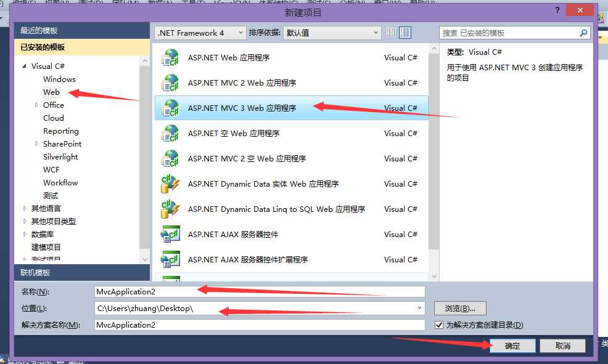Click the ASP.NET MVC 2 空 Web 应用程序 icon
Viewport: 608px width, 364px height.
(170, 158)
